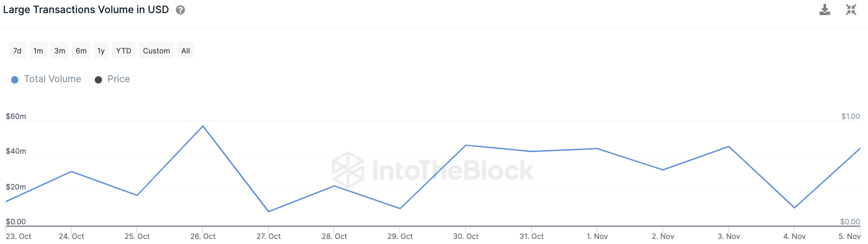Download the chart data
The width and height of the screenshot is (868, 244).
(825, 10)
